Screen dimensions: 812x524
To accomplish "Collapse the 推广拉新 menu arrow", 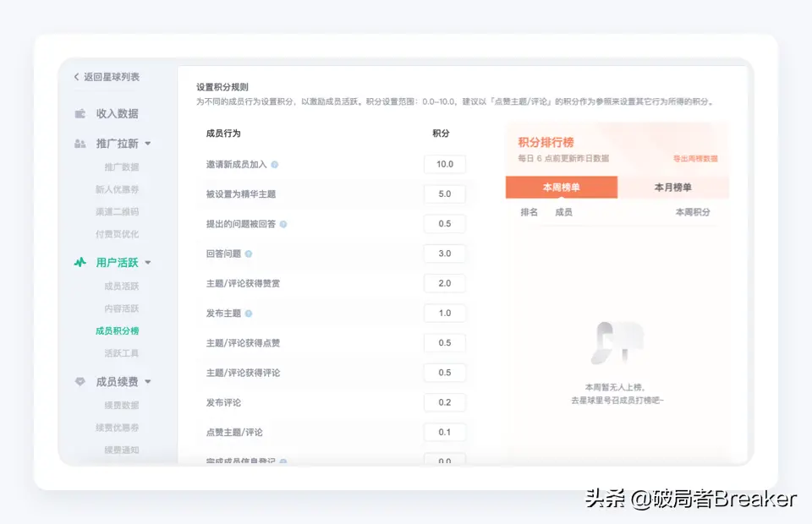I will click(x=148, y=144).
